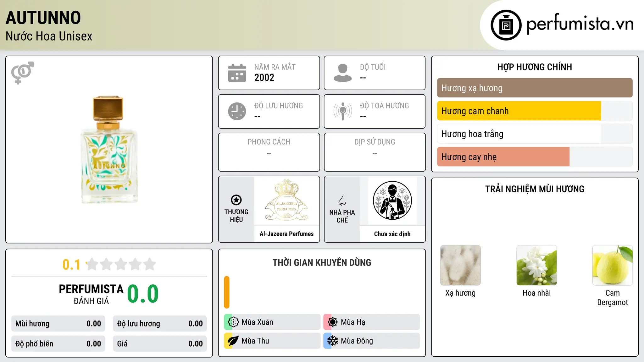Click the leaf icon for Mùa Thu

pyautogui.click(x=233, y=341)
